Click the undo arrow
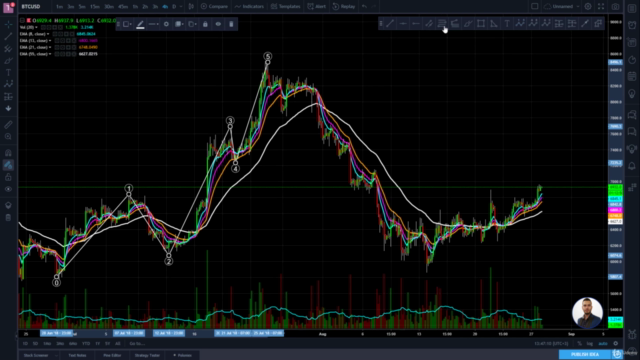 pos(364,7)
